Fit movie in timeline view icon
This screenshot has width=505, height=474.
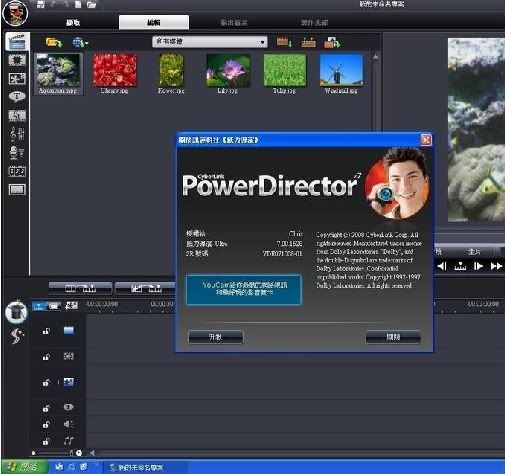[71, 305]
